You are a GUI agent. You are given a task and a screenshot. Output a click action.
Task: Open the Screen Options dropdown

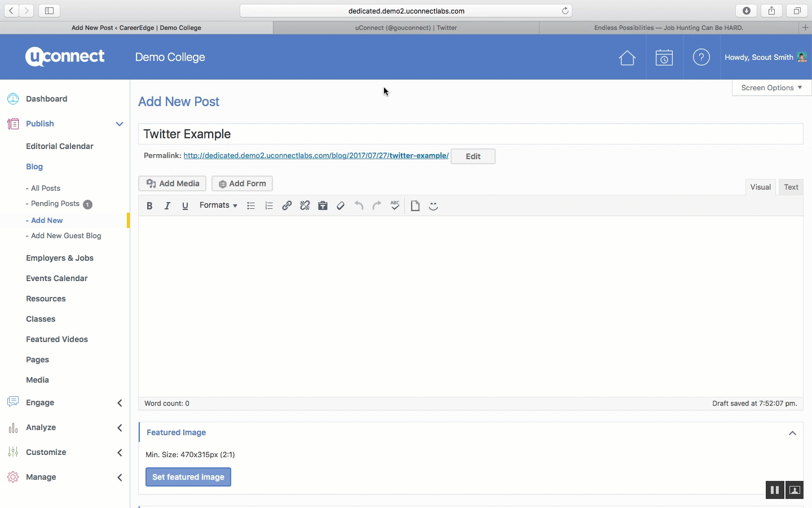point(771,88)
